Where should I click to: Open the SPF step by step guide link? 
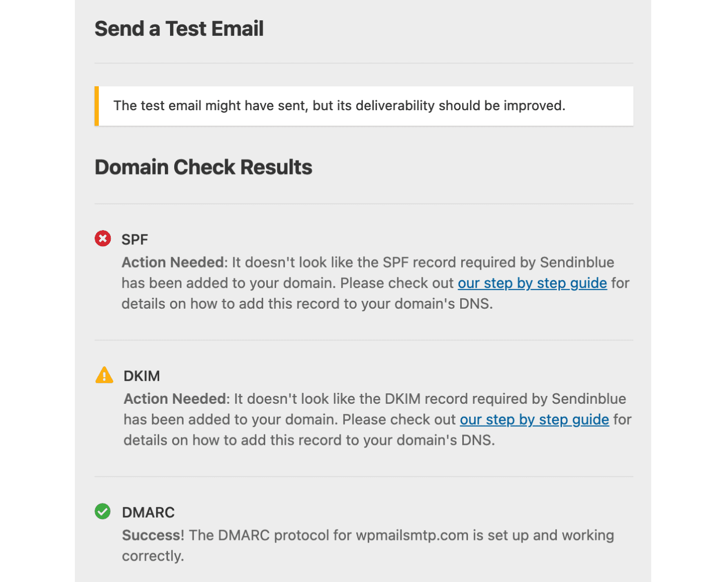pos(532,284)
